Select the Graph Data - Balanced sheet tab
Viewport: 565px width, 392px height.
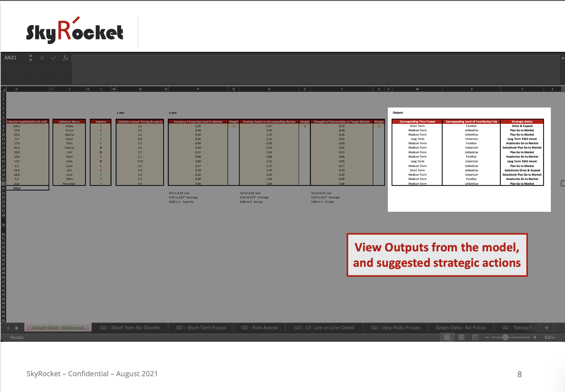pos(58,328)
